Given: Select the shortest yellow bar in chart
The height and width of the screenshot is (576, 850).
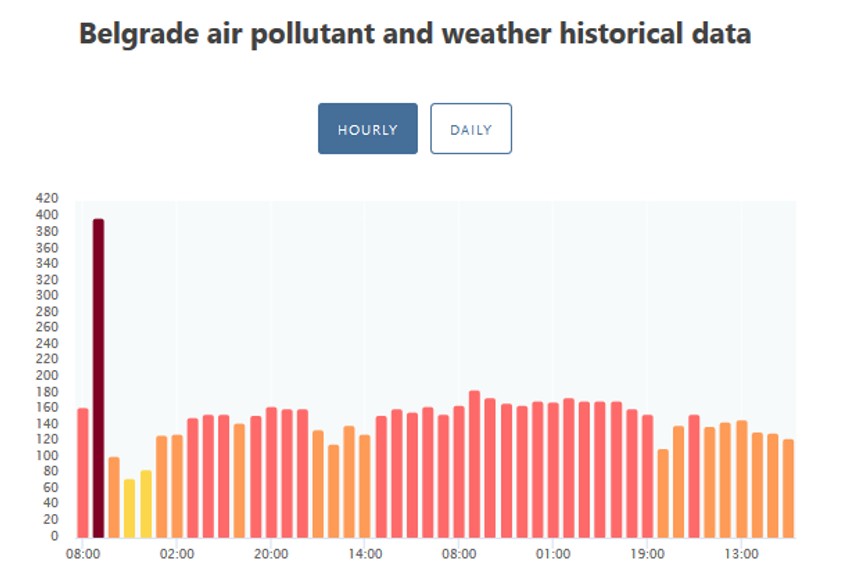Looking at the screenshot, I should pyautogui.click(x=129, y=508).
